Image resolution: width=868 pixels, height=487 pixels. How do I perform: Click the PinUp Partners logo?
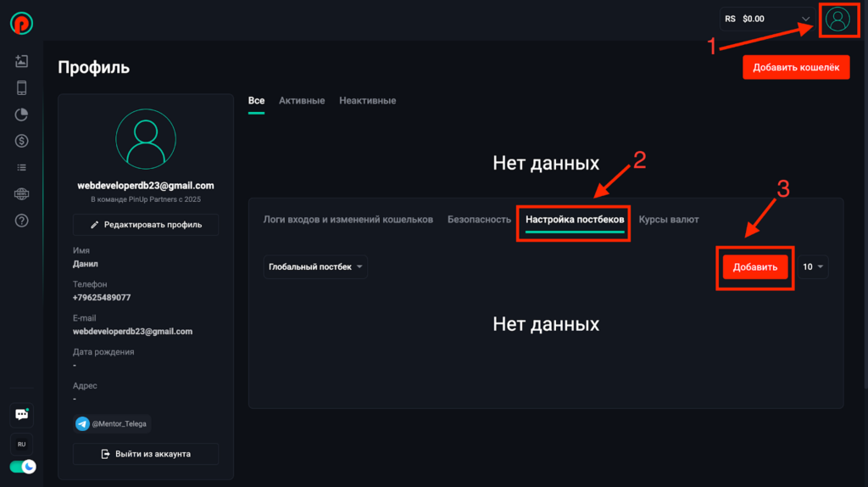click(x=21, y=23)
